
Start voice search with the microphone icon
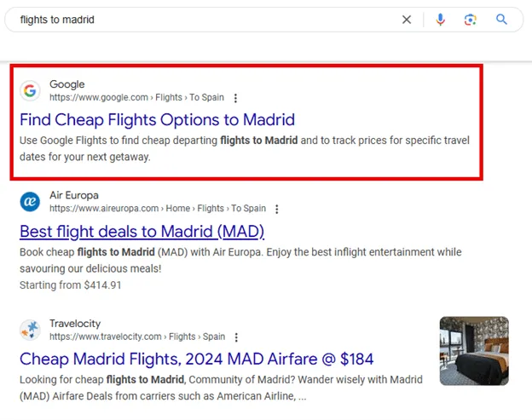[440, 20]
